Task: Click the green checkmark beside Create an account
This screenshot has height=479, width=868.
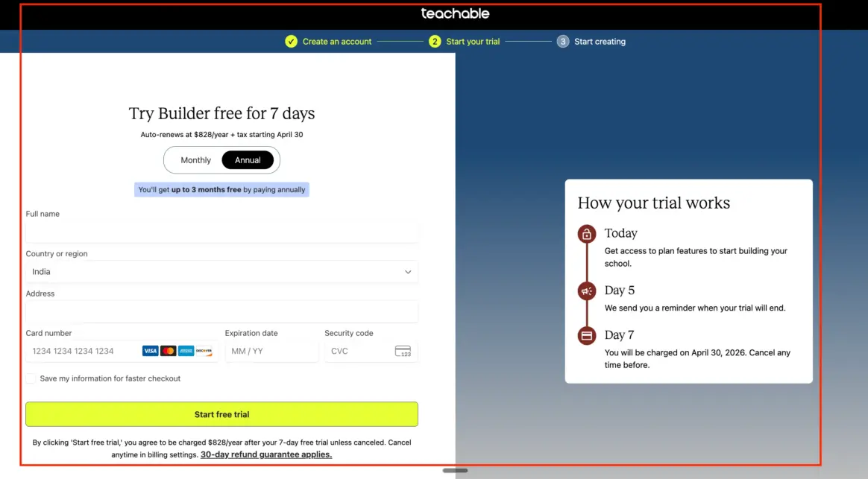Action: pyautogui.click(x=291, y=42)
